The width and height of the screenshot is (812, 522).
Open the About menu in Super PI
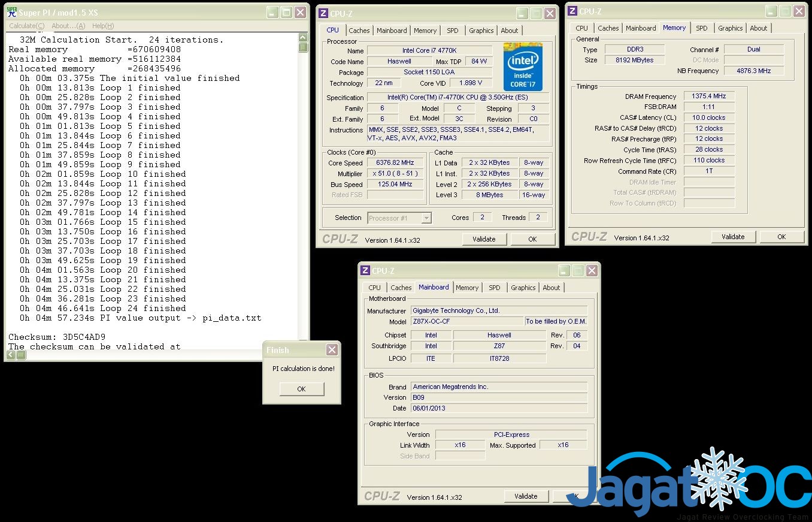click(68, 26)
